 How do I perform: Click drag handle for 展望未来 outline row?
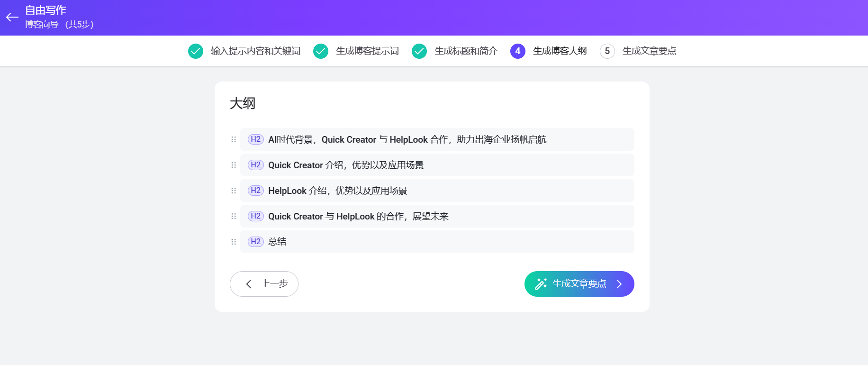click(x=234, y=216)
